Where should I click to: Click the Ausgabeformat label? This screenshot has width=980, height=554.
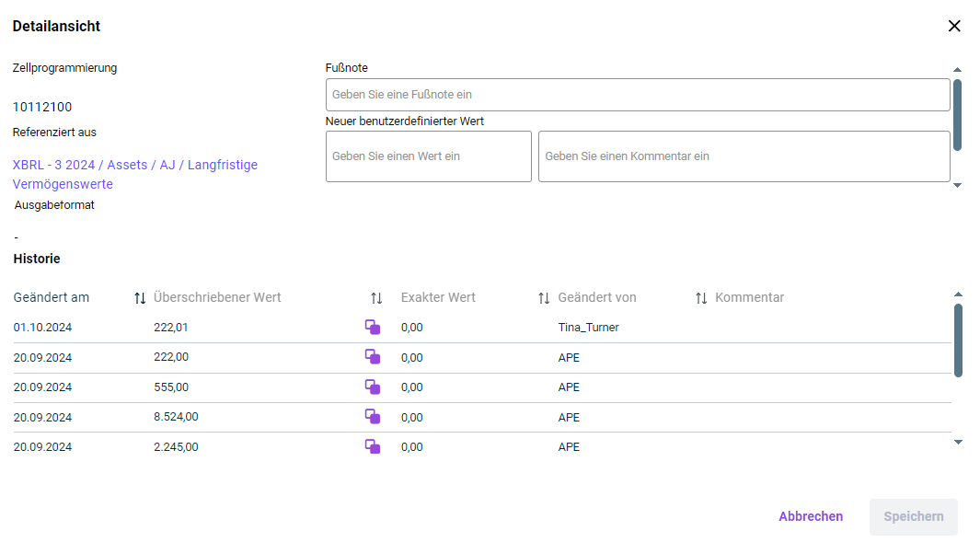(54, 205)
